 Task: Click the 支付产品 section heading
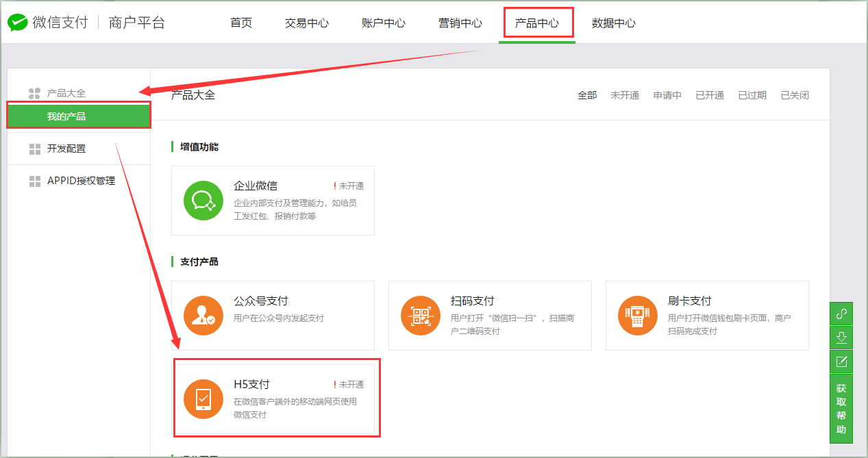[199, 262]
